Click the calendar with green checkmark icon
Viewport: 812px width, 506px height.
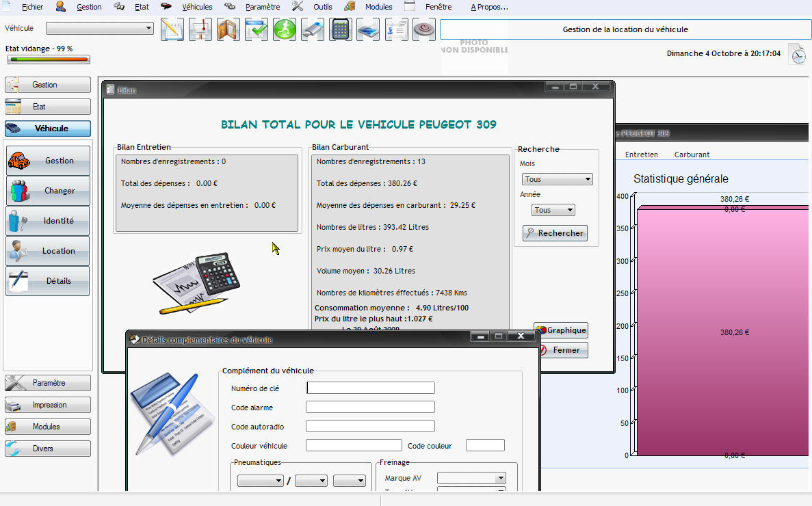257,29
